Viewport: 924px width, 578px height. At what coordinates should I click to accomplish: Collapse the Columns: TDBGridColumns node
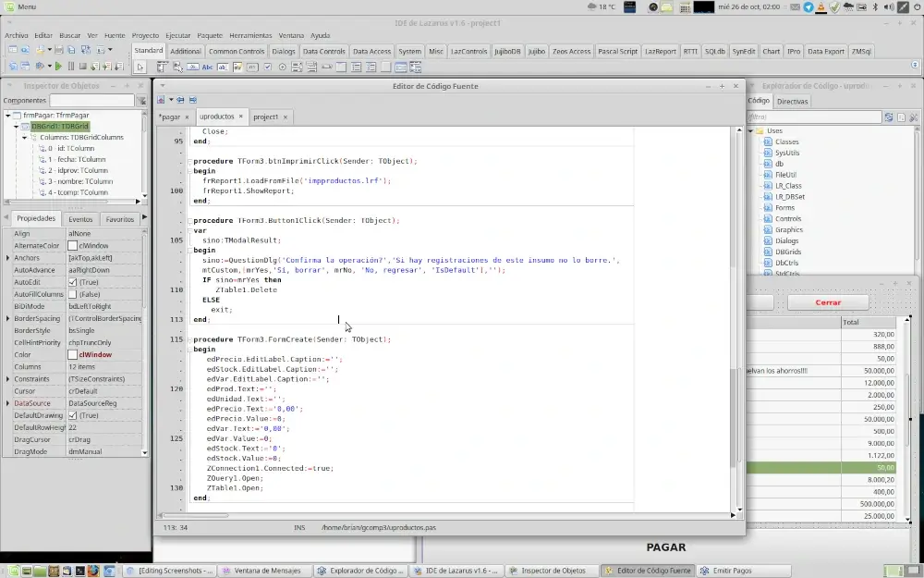[25, 138]
